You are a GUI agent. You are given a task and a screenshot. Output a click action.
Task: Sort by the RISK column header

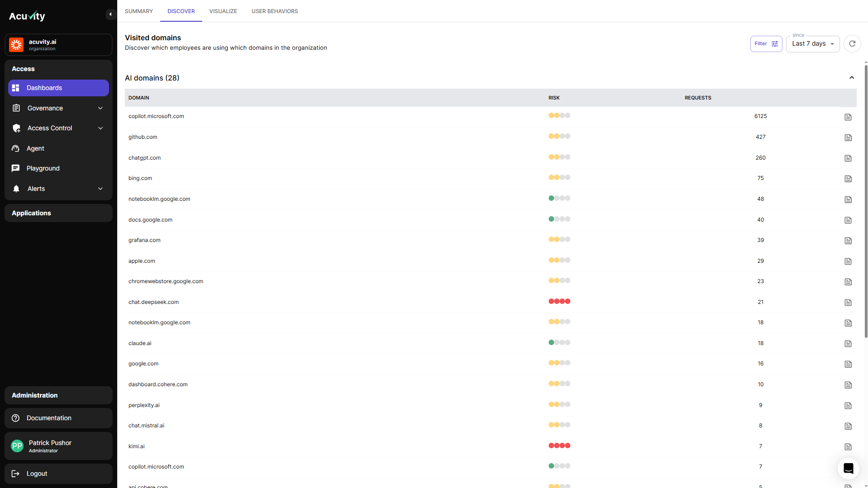click(x=554, y=98)
